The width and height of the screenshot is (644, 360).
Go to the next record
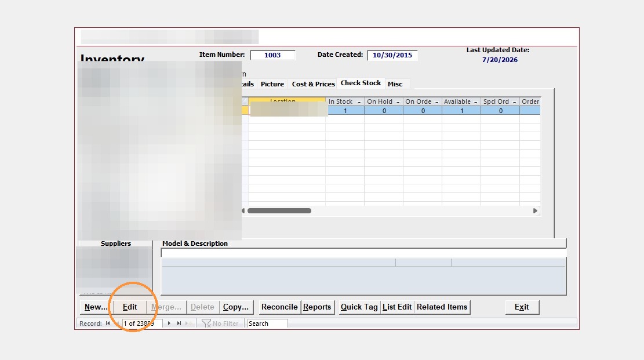[x=169, y=323]
